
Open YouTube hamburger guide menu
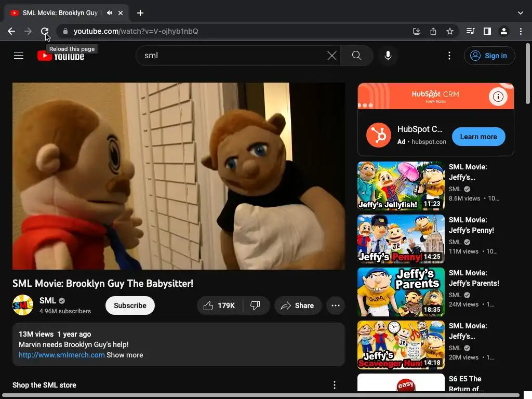tap(19, 55)
